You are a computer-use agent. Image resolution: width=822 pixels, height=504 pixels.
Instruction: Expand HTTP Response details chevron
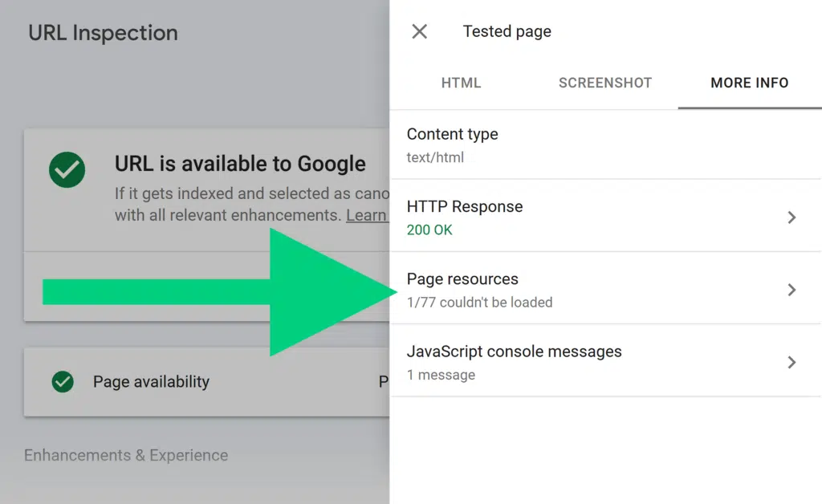tap(791, 217)
